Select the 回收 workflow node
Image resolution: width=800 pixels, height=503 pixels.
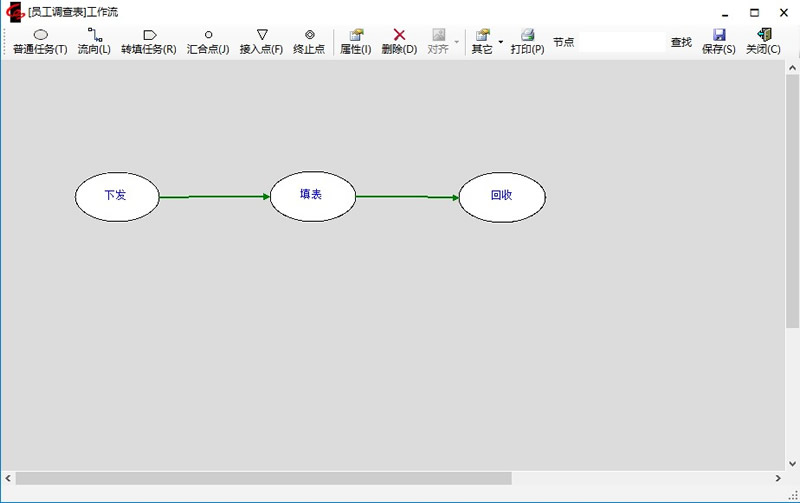point(502,196)
